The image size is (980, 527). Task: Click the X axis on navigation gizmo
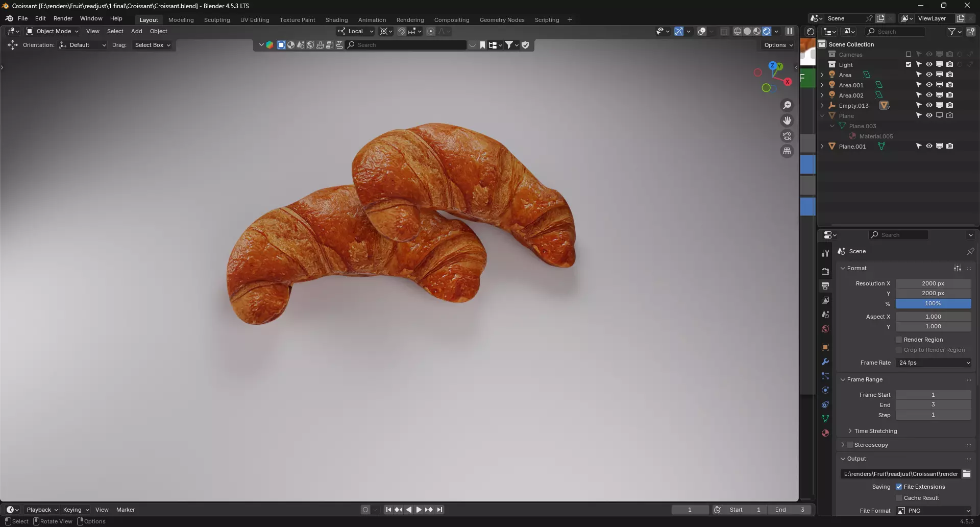pos(788,82)
